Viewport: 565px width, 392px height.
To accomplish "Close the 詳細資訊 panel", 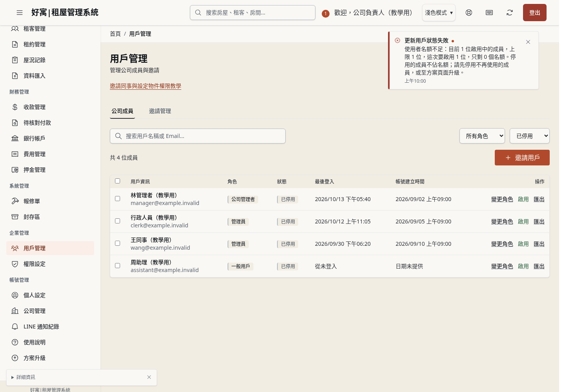I will [149, 377].
